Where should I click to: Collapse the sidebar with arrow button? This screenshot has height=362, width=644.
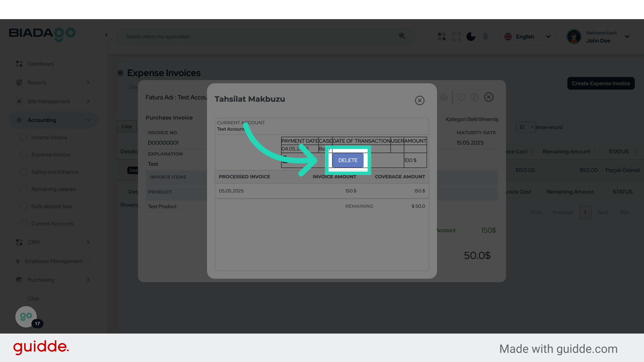point(106,35)
